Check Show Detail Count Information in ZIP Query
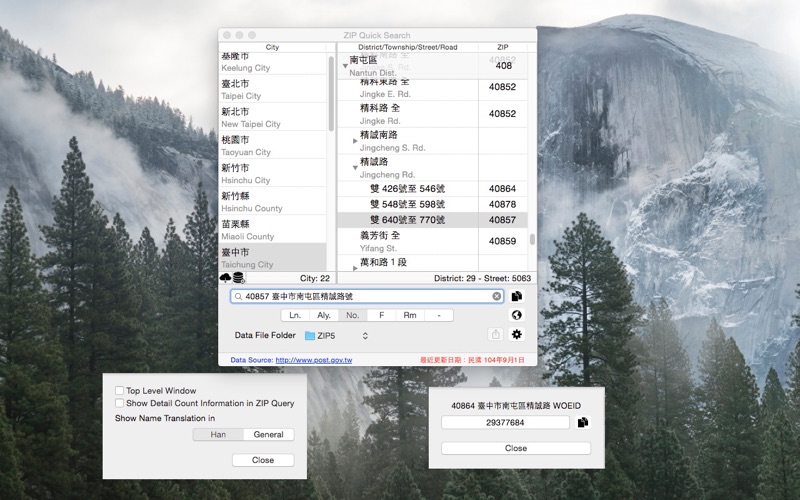This screenshot has width=800, height=500. (119, 403)
